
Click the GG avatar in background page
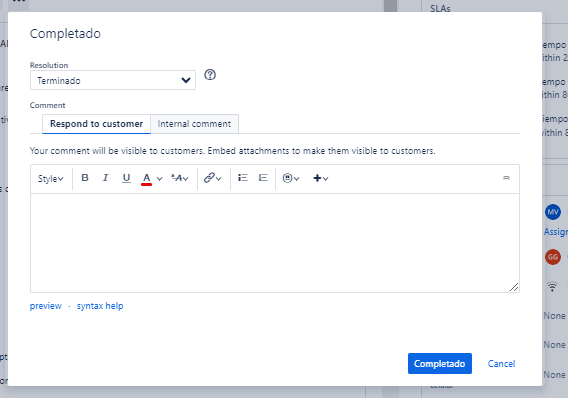[553, 257]
